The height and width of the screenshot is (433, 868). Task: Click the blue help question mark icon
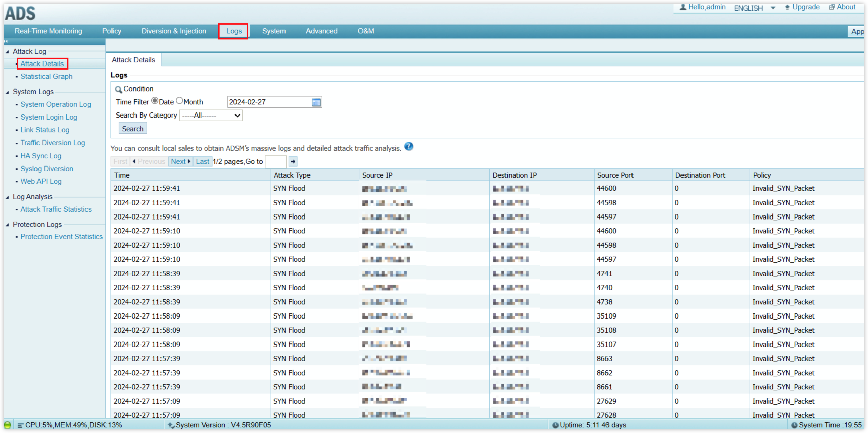408,147
